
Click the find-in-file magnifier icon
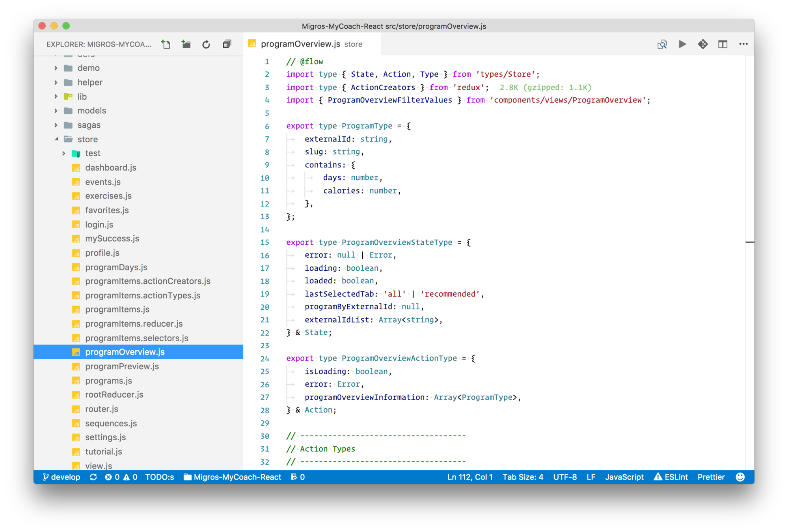point(662,44)
